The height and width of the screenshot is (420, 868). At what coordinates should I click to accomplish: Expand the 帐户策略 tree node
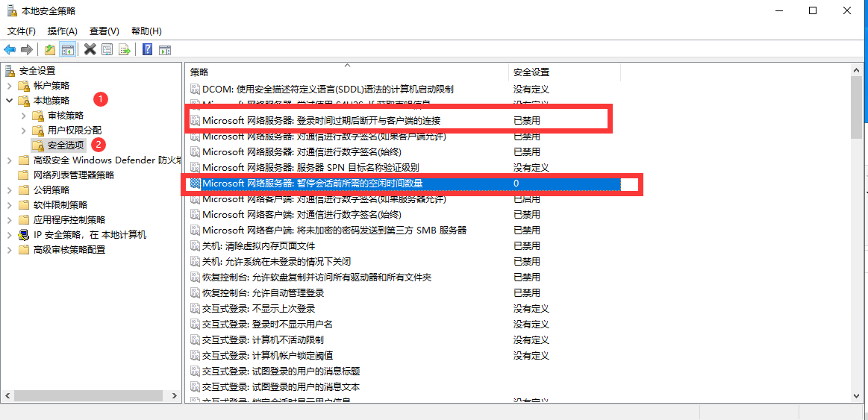[x=9, y=86]
